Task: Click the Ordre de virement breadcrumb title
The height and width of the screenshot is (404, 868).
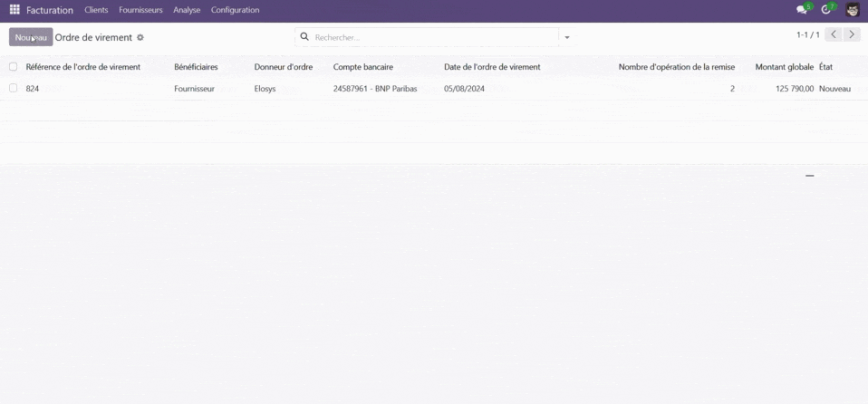Action: click(93, 38)
